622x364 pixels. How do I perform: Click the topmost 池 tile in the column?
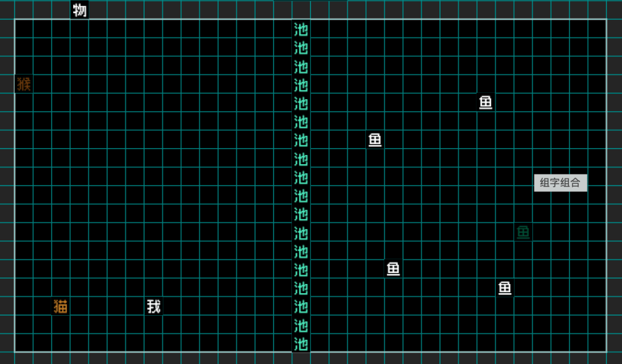click(301, 29)
